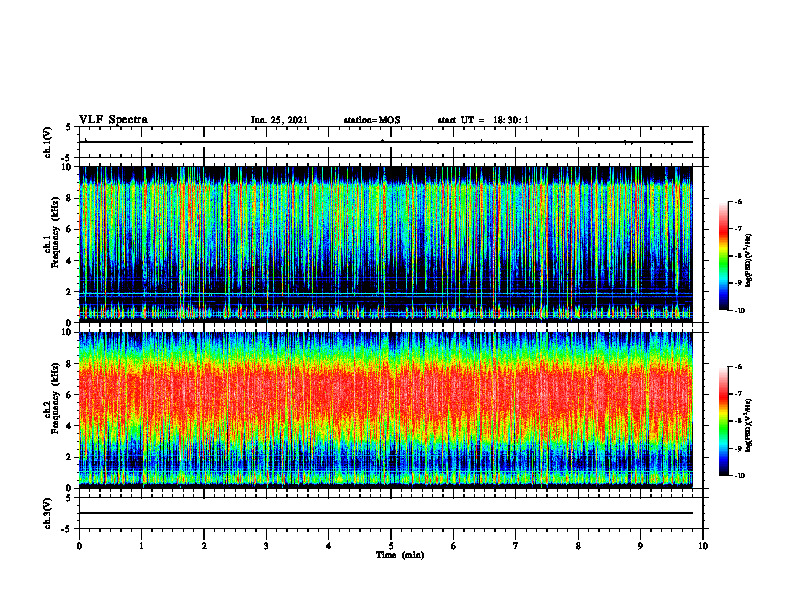Click the red band in ch.2 spectrogram
792x612 pixels.
(x=386, y=396)
